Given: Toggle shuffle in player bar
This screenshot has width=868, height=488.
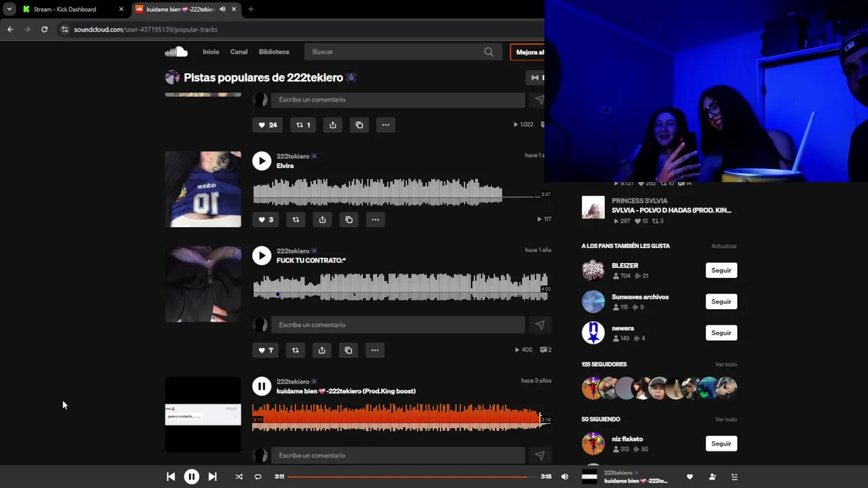Looking at the screenshot, I should (x=239, y=476).
